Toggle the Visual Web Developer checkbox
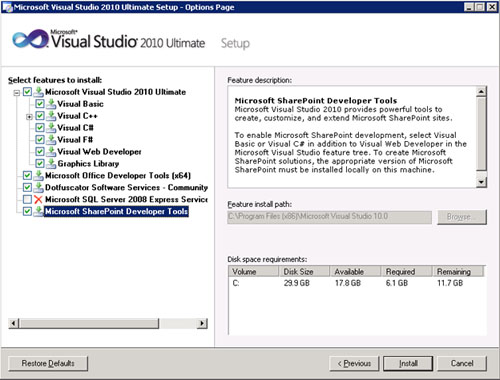The height and width of the screenshot is (380, 500). (x=40, y=152)
